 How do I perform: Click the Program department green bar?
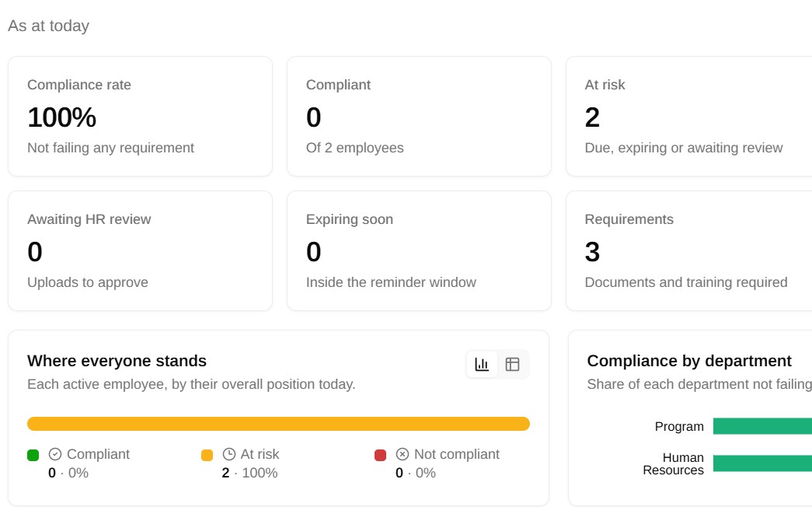pos(762,426)
